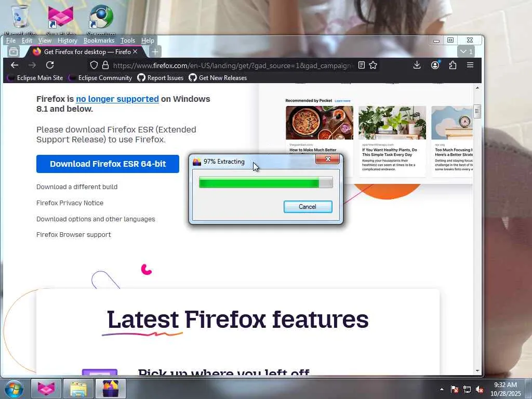Open the View menu
The height and width of the screenshot is (399, 532).
(x=45, y=41)
